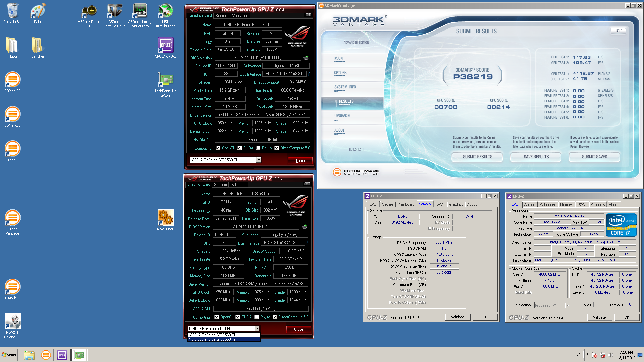Open the ASRock Formula Drive shortcut
The image size is (644, 362).
coord(114,16)
